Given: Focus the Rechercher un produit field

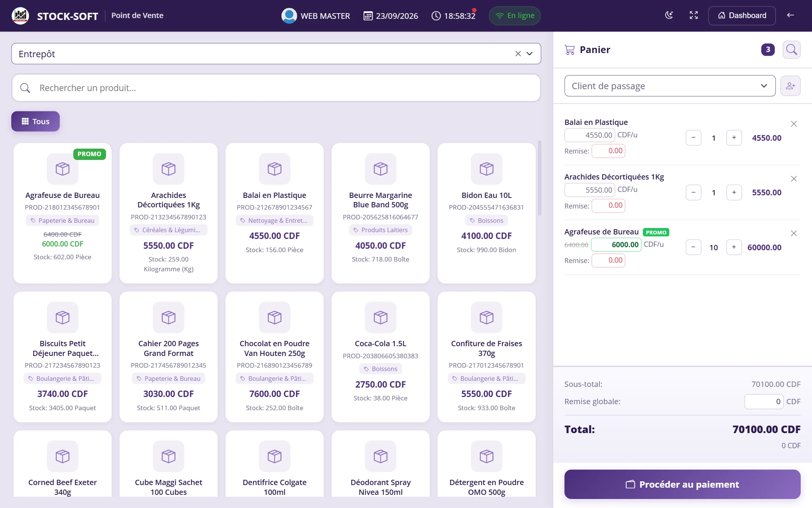Looking at the screenshot, I should pyautogui.click(x=276, y=88).
